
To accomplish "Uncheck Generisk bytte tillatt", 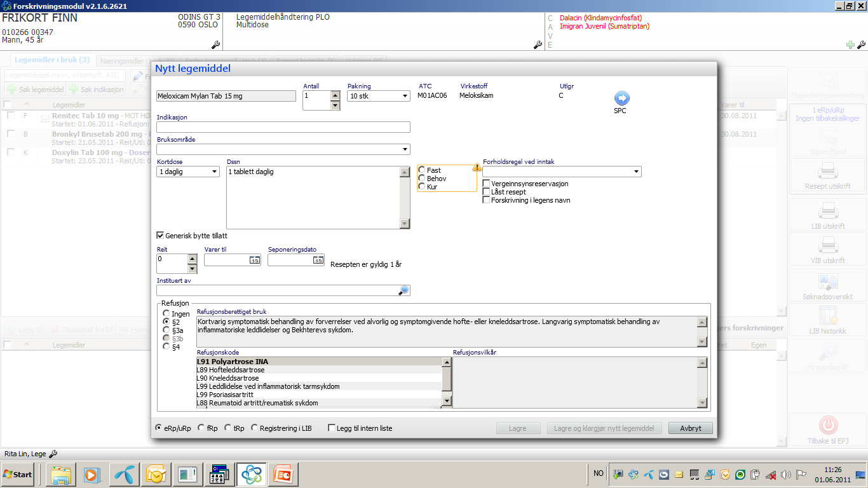I will pos(160,236).
